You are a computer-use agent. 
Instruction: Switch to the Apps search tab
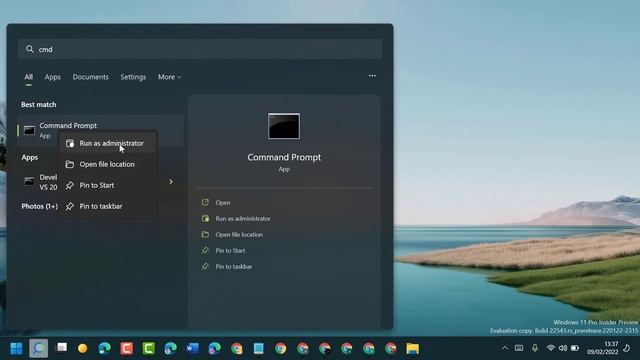[x=53, y=77]
